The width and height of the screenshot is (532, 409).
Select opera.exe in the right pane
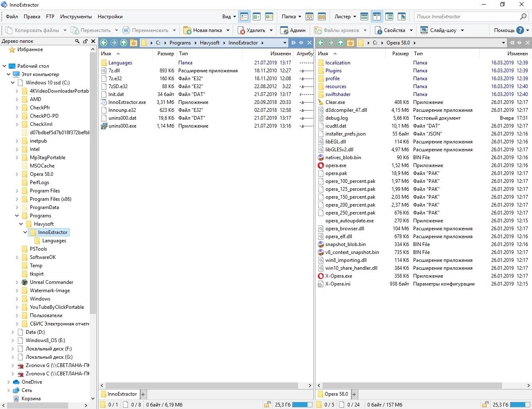tap(336, 165)
